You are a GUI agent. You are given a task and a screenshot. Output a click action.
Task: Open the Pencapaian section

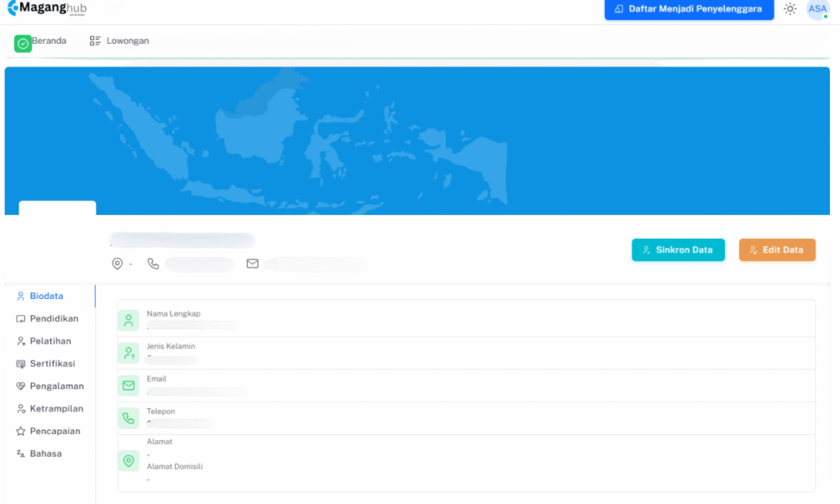tap(49, 431)
